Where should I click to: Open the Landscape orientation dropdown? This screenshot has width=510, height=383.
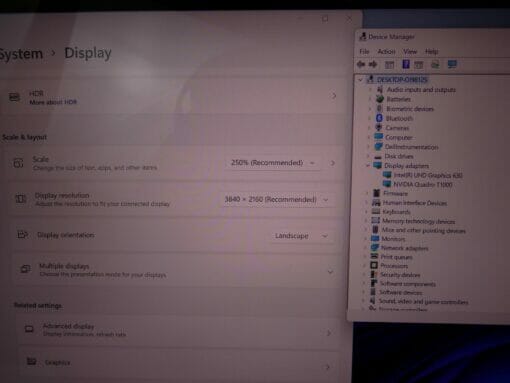click(x=301, y=236)
